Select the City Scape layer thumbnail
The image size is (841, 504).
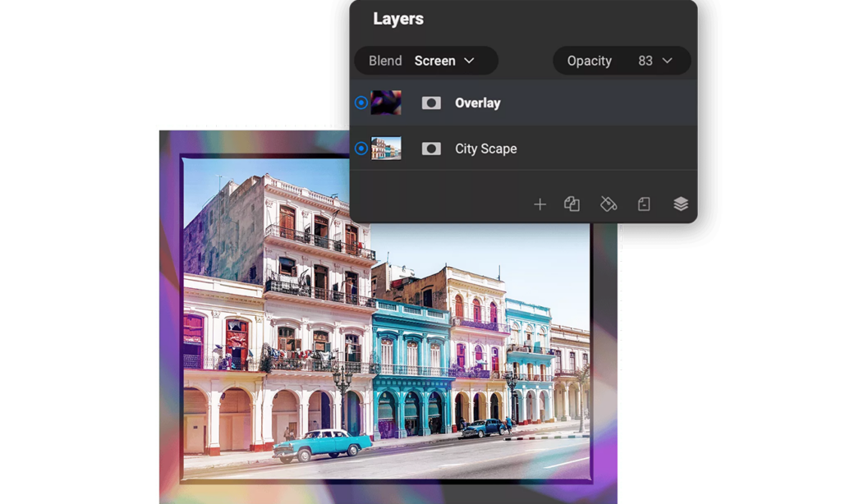(x=386, y=149)
